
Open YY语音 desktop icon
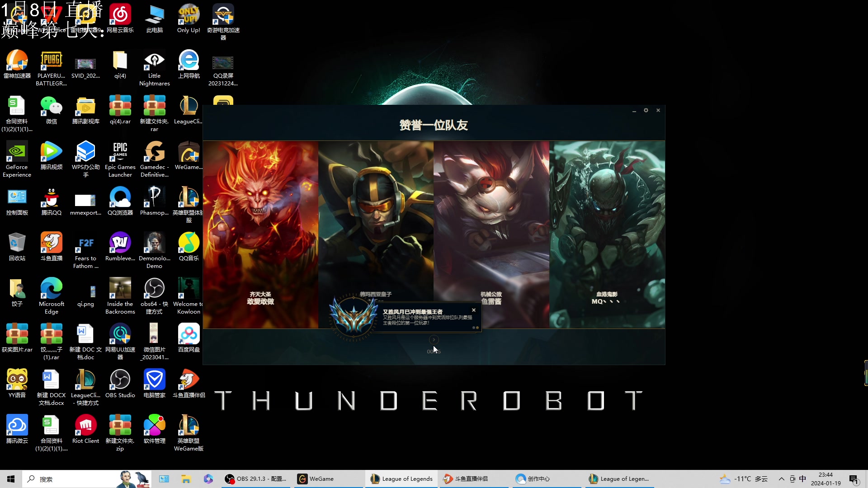[x=17, y=384]
